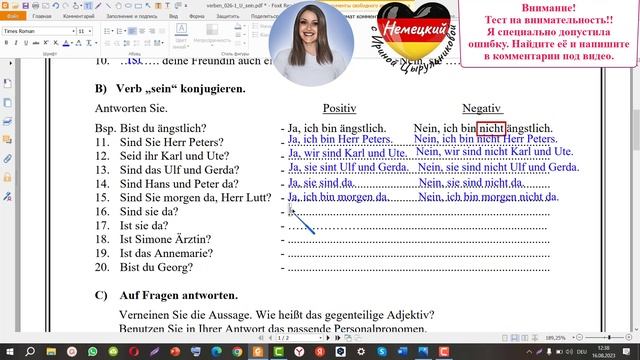The image size is (640, 360).
Task: Click the Print icon in quick access toolbar
Action: (x=36, y=6)
